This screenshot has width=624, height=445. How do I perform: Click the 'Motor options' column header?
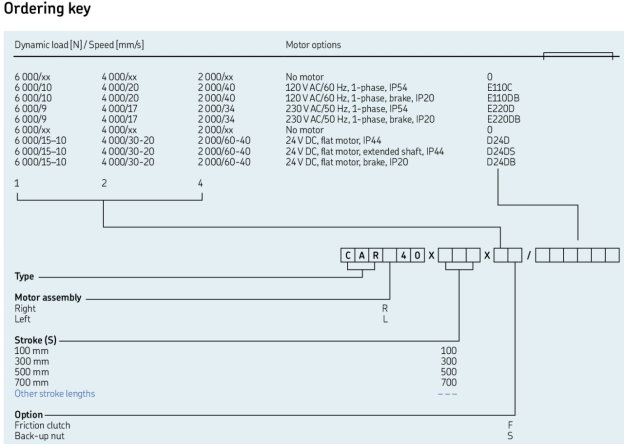[313, 45]
